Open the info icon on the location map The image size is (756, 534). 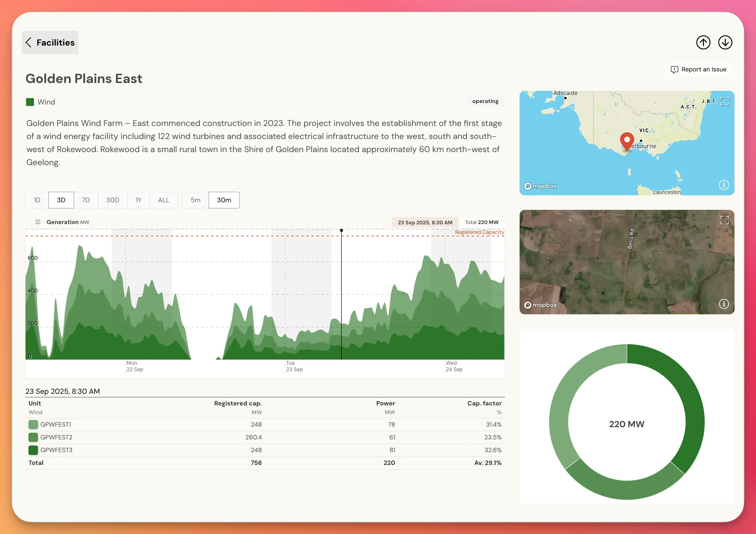point(724,185)
